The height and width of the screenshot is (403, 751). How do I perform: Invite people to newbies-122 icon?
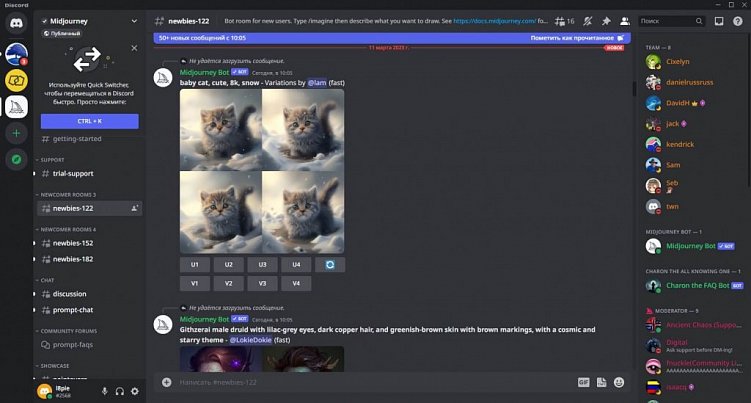pyautogui.click(x=135, y=208)
